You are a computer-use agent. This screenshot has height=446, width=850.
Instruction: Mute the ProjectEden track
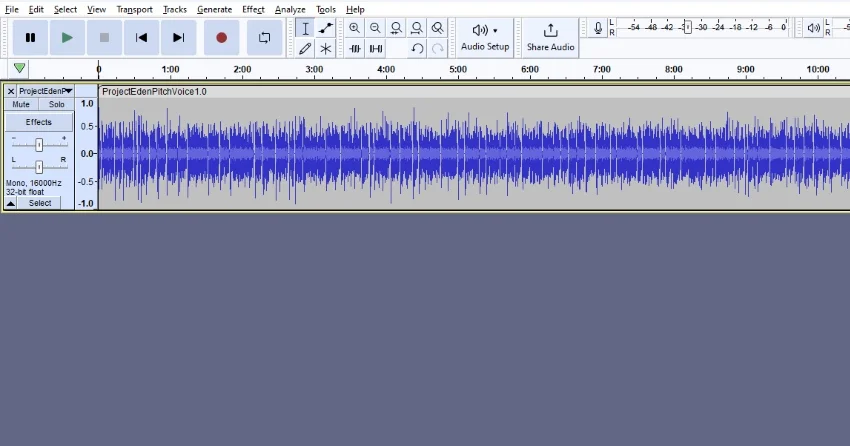[21, 104]
